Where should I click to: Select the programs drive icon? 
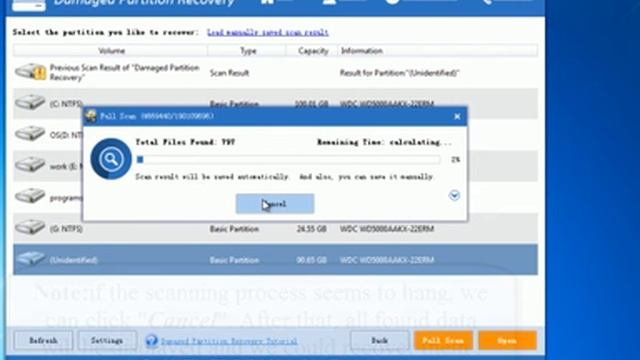pyautogui.click(x=30, y=196)
